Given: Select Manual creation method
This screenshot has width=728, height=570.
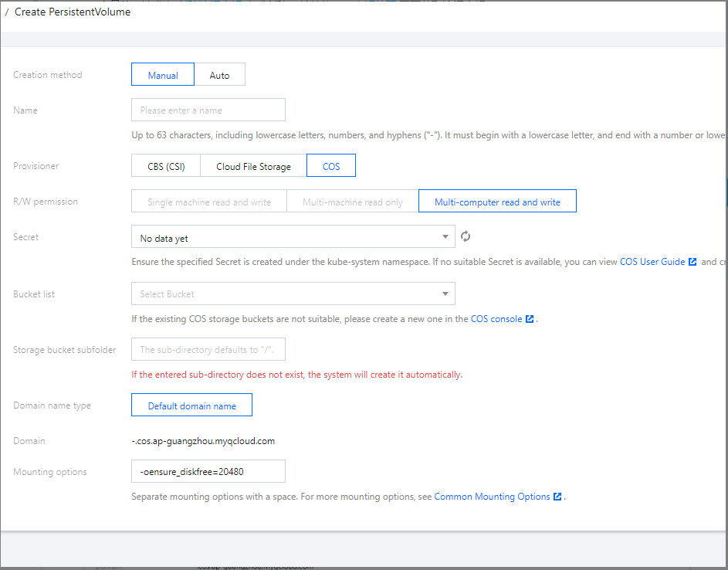Looking at the screenshot, I should pos(163,75).
